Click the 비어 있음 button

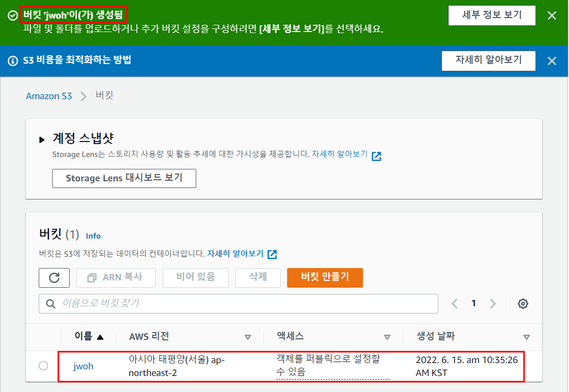tap(196, 278)
